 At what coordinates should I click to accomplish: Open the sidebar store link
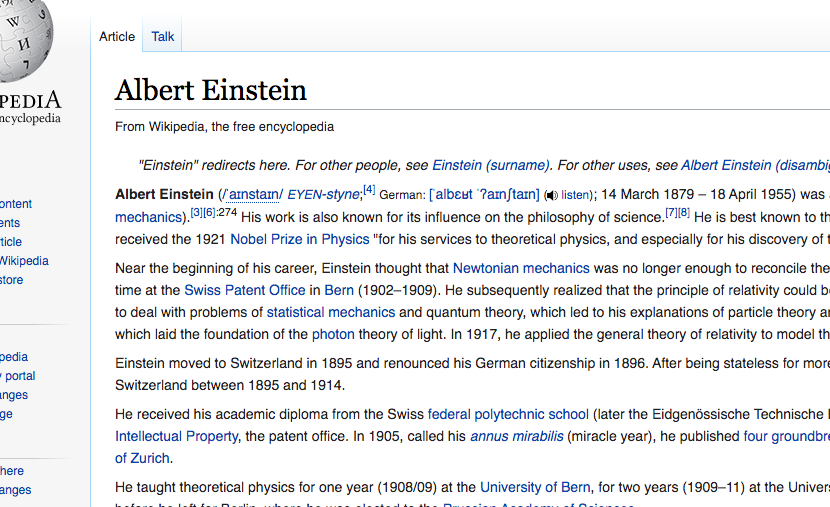[x=12, y=280]
